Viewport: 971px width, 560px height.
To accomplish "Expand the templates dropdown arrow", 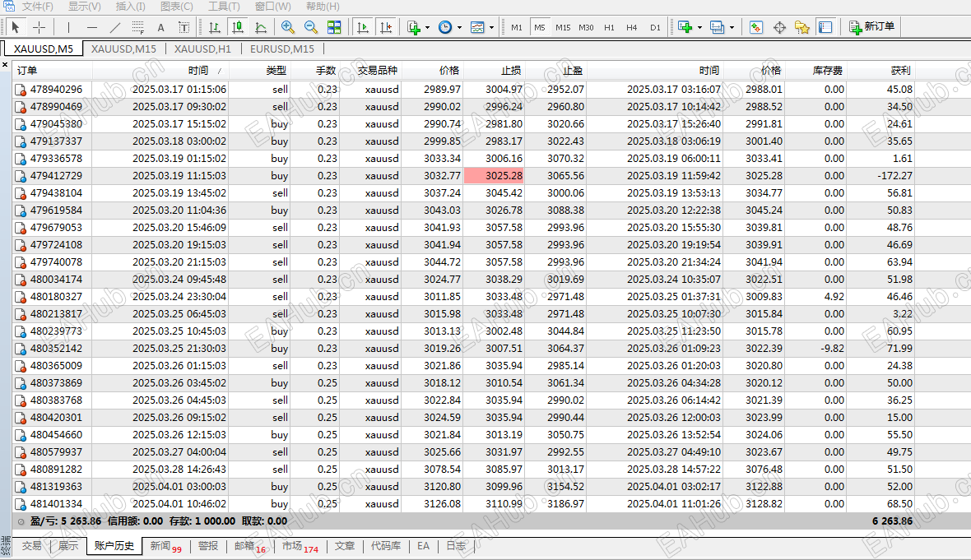I will coord(491,27).
